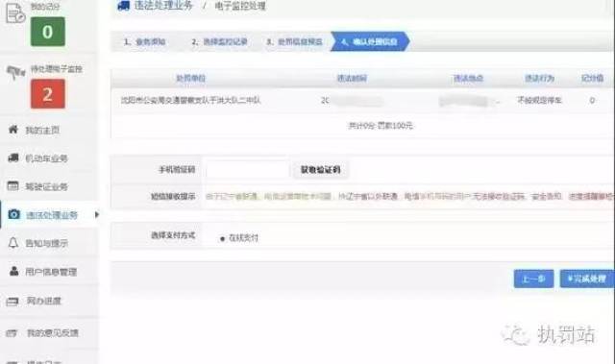
Task: Select 违法处理业务 in the sidebar
Action: pyautogui.click(x=51, y=215)
